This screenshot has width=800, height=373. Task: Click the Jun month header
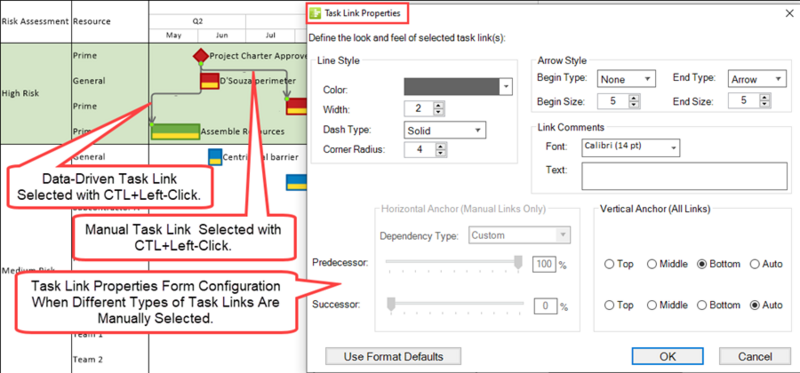[222, 36]
